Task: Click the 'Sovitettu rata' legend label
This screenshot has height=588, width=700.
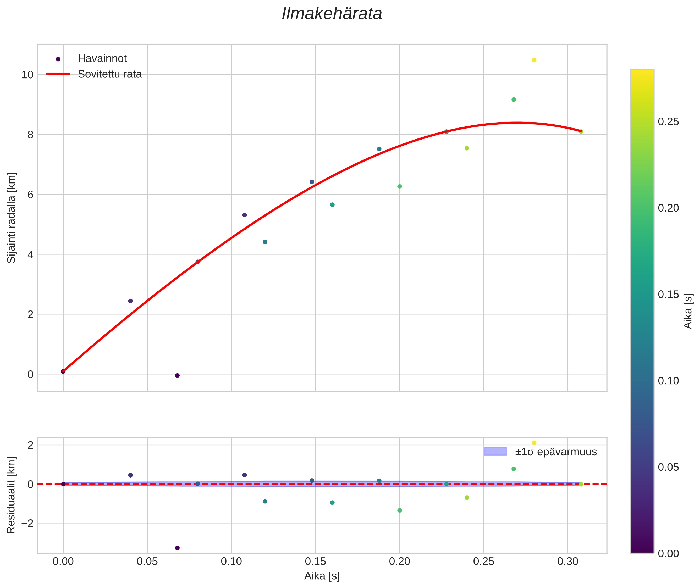Action: tap(110, 74)
